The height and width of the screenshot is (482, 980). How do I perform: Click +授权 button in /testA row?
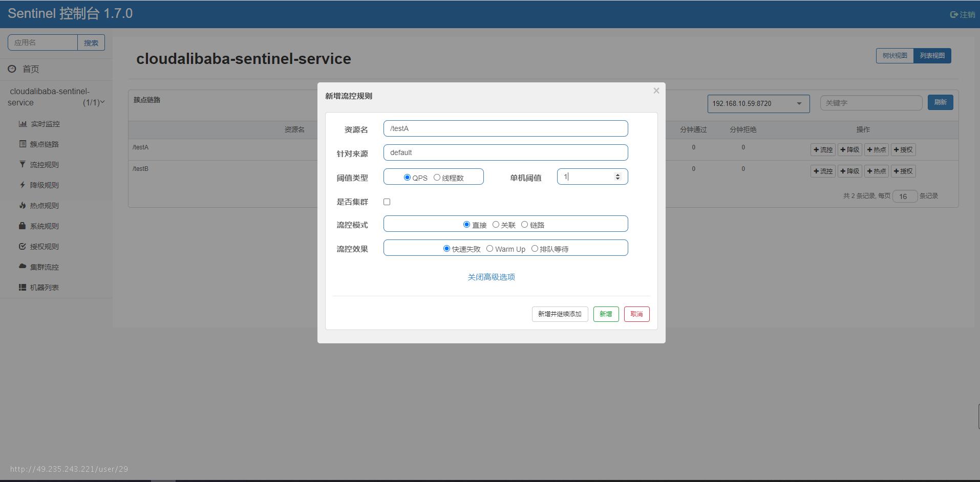903,150
